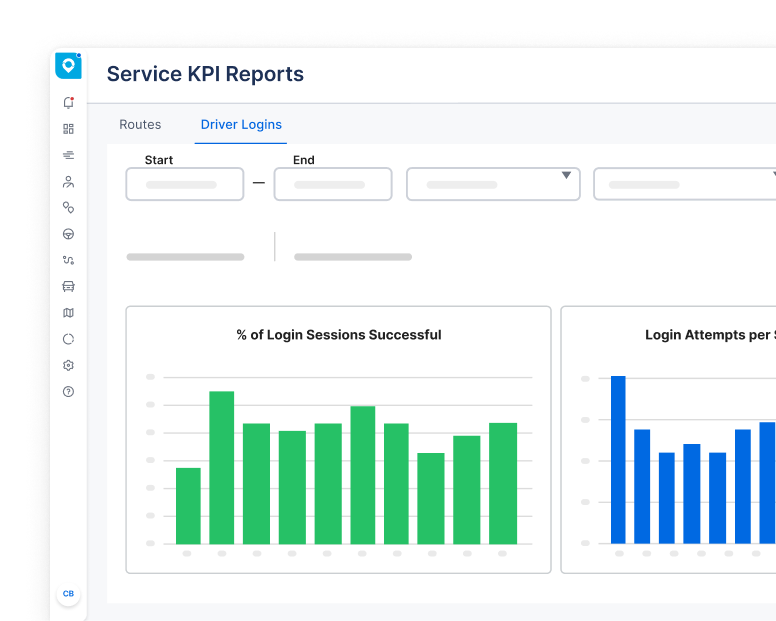Open the circular reports icon
The height and width of the screenshot is (621, 776).
point(68,339)
